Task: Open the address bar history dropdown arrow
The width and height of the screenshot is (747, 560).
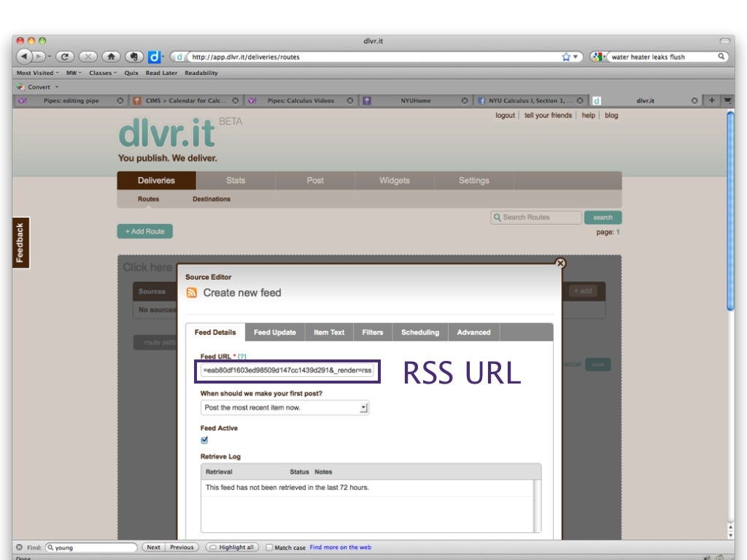Action: [x=576, y=57]
